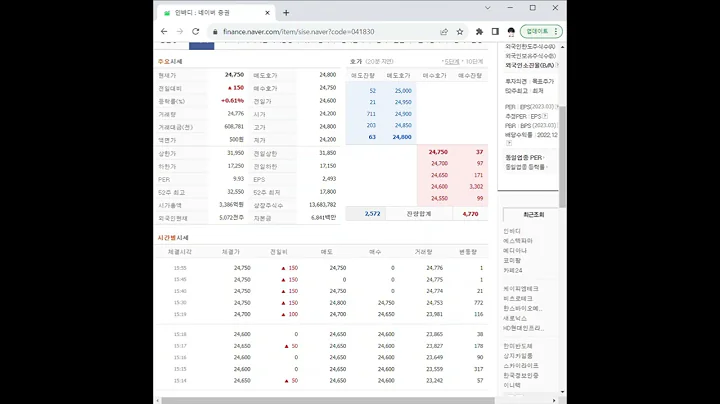Click the horizontal scrollbar right arrow
The height and width of the screenshot is (404, 720).
pos(553,400)
